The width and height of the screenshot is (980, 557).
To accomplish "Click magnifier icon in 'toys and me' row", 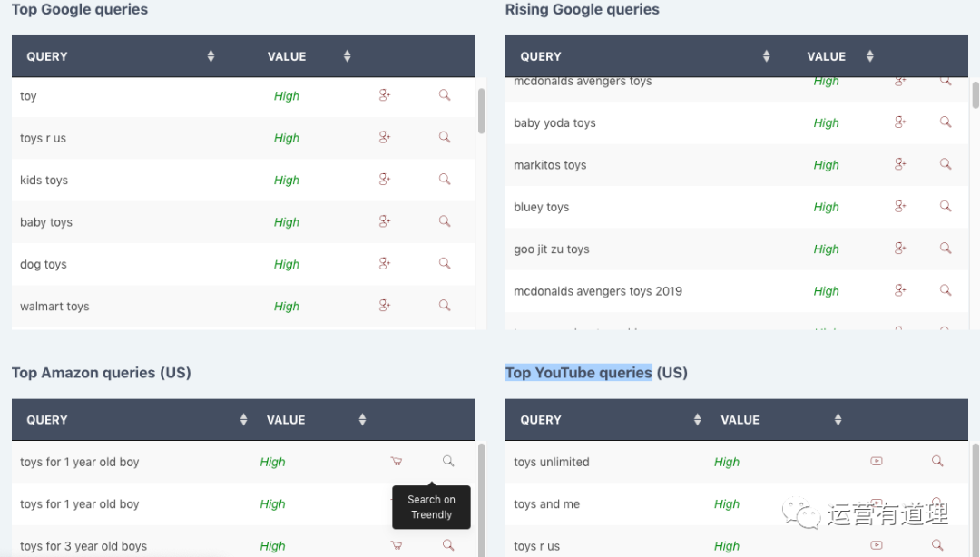I will [x=937, y=503].
